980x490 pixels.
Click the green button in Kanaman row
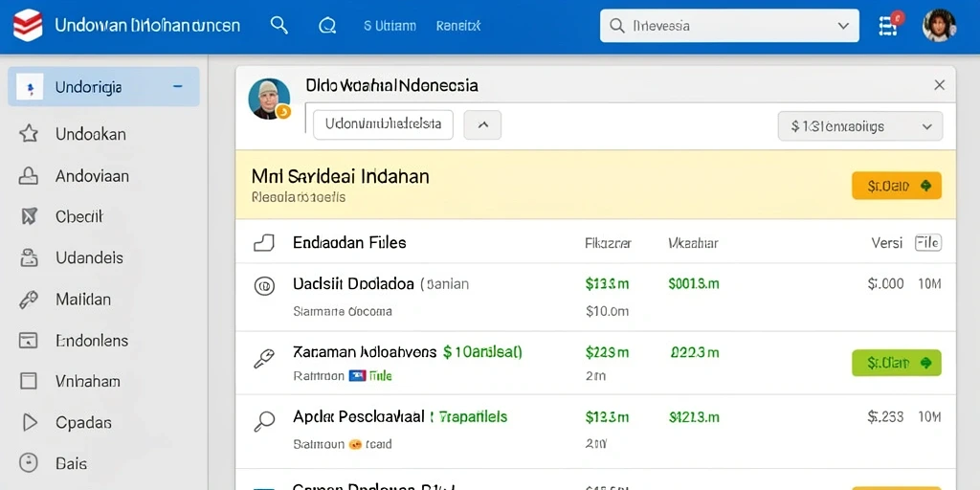click(896, 363)
